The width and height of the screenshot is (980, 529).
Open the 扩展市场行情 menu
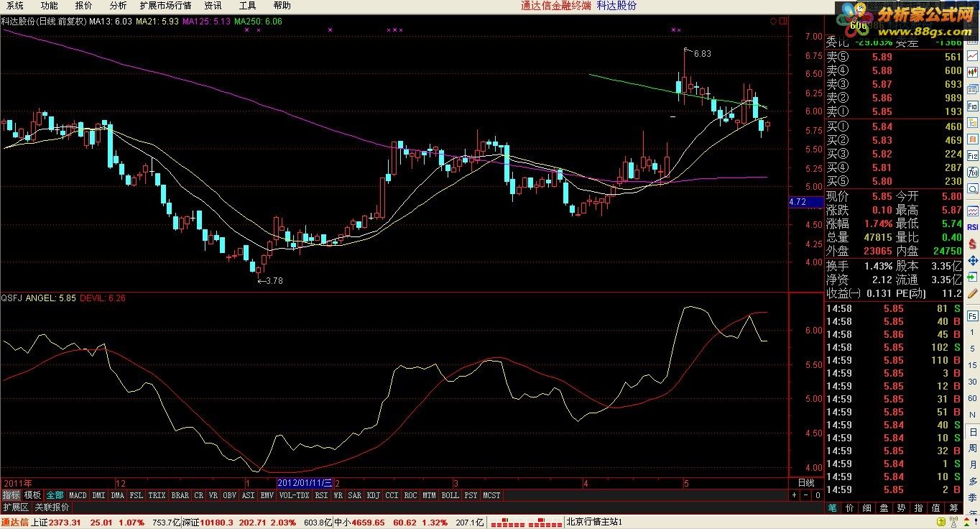165,6
